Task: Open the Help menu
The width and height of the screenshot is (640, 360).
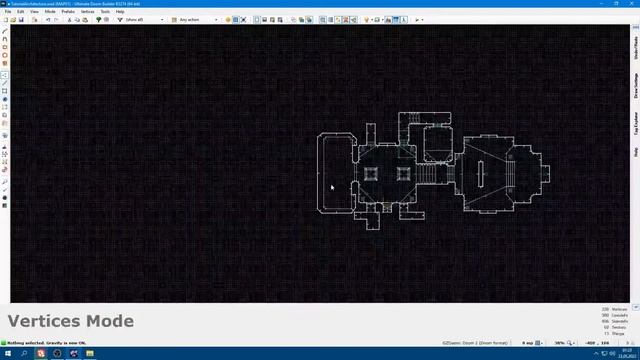Action: coord(120,11)
